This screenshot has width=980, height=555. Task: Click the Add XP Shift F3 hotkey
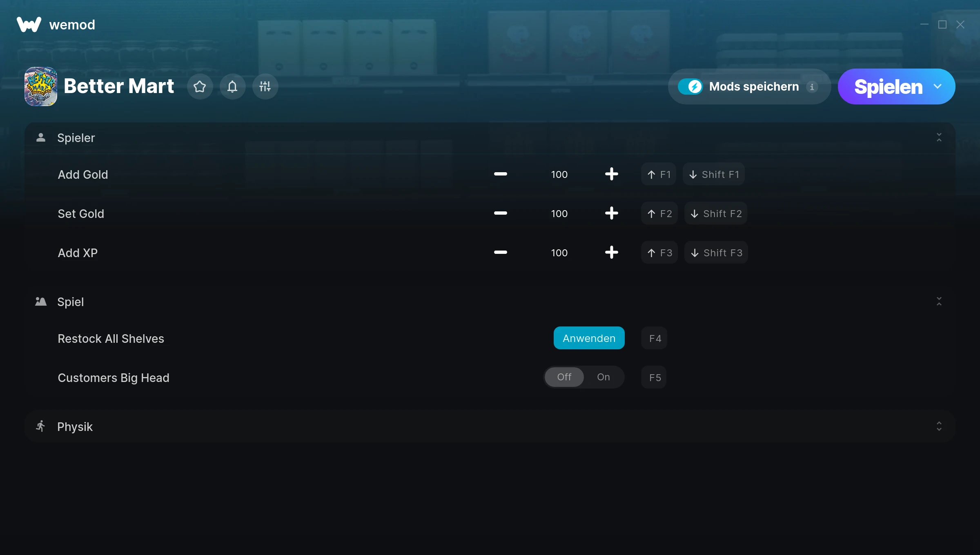tap(716, 253)
